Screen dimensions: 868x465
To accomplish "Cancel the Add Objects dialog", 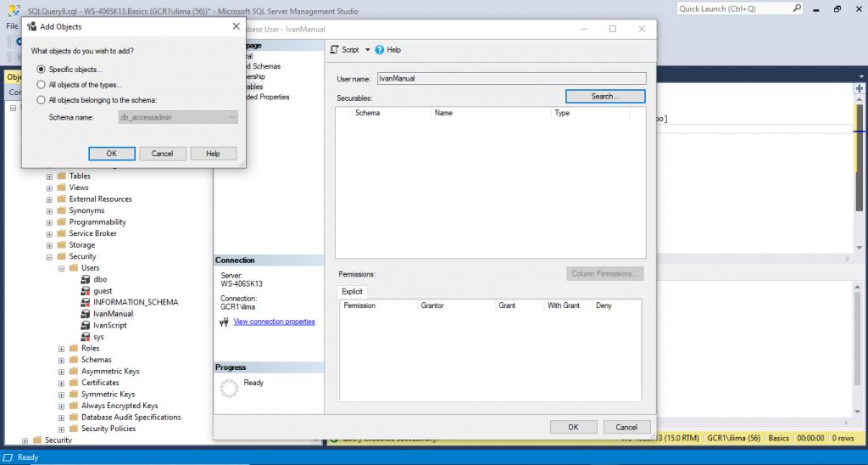I will (x=162, y=154).
